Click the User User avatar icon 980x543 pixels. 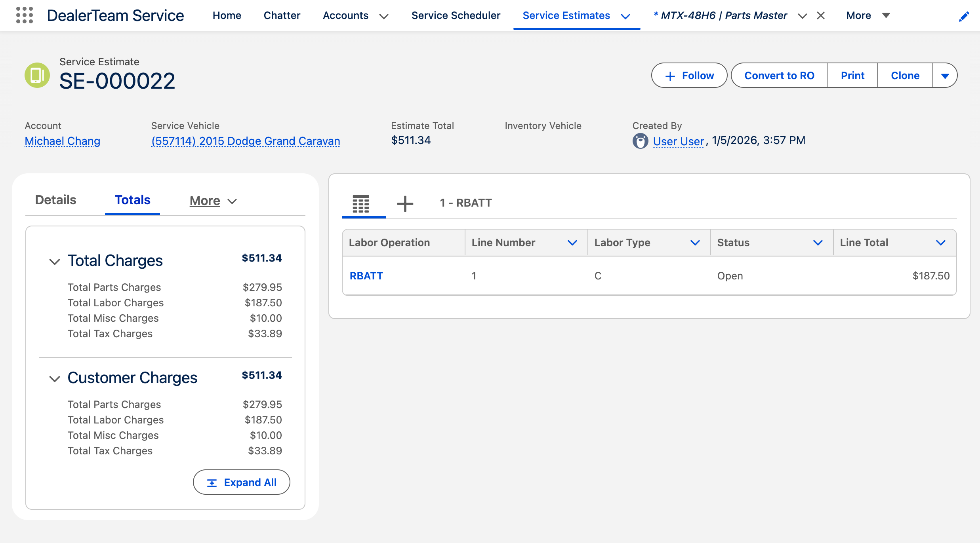click(x=640, y=141)
